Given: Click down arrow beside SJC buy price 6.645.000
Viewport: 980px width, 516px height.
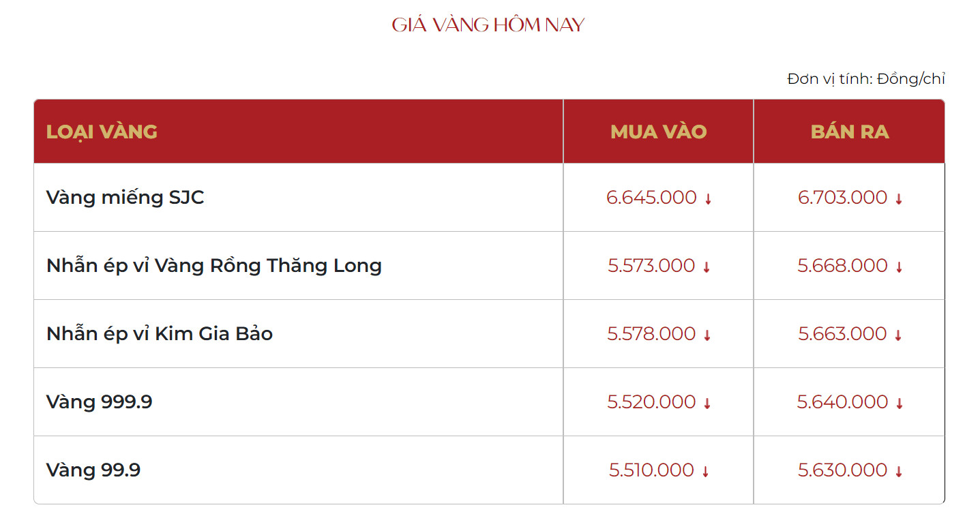Looking at the screenshot, I should tap(708, 199).
